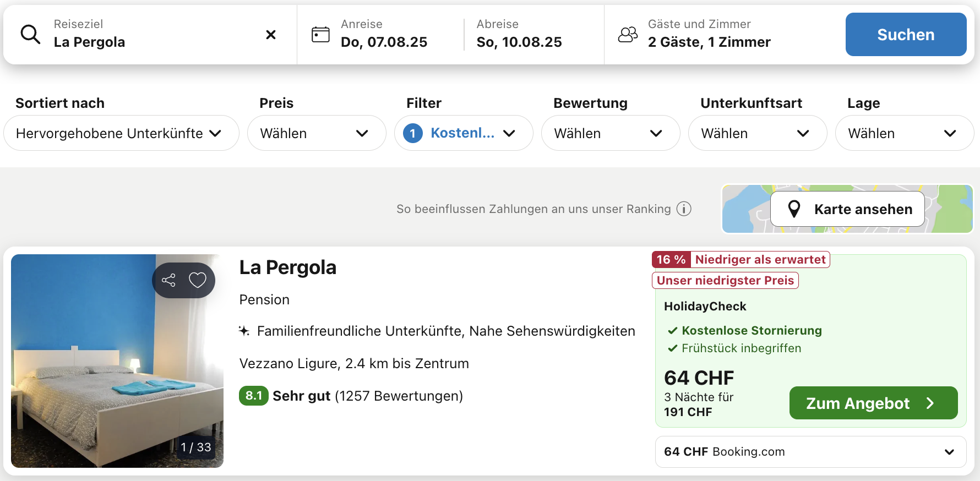Screen dimensions: 980x481
Task: Edit 2 Gäste, 1 Zimmer selection
Action: [x=709, y=34]
